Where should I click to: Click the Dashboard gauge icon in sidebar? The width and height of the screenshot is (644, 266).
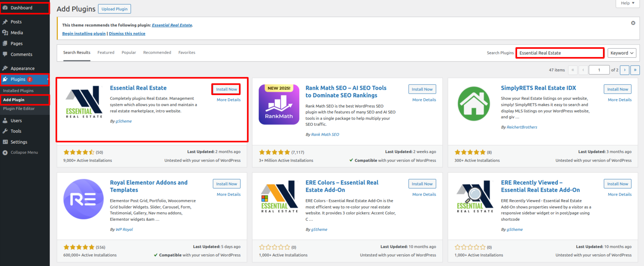click(x=5, y=8)
